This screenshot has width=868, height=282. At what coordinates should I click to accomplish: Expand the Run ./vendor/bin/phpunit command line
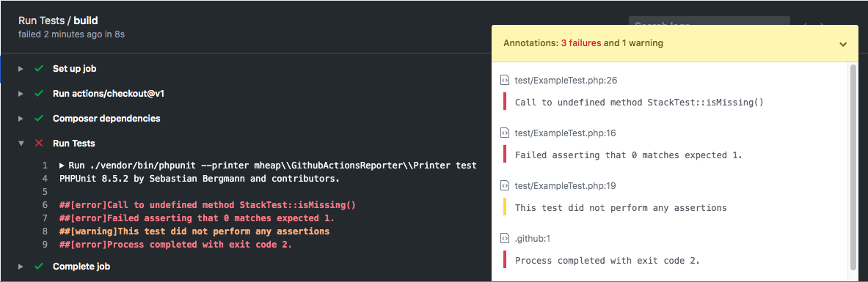tap(62, 166)
